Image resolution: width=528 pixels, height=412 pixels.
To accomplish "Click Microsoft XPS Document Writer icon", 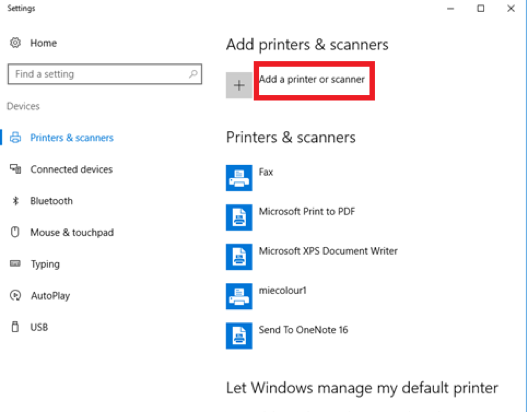I will click(239, 257).
